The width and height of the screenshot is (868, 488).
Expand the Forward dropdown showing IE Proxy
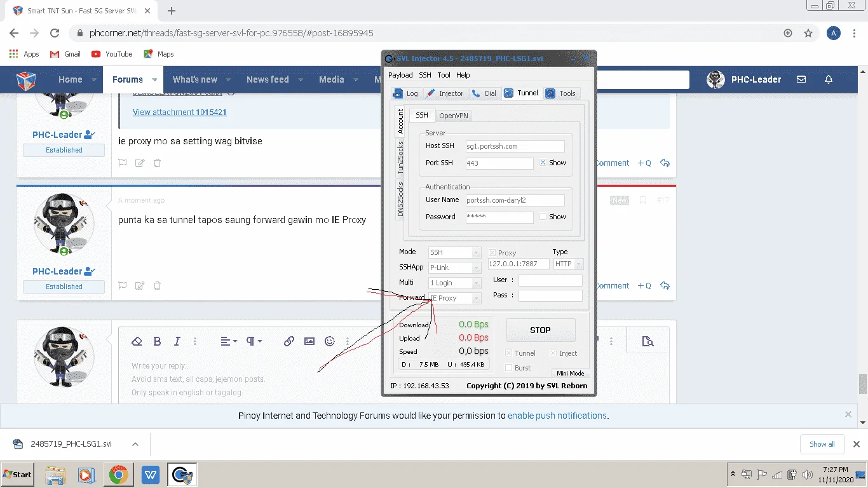(476, 298)
